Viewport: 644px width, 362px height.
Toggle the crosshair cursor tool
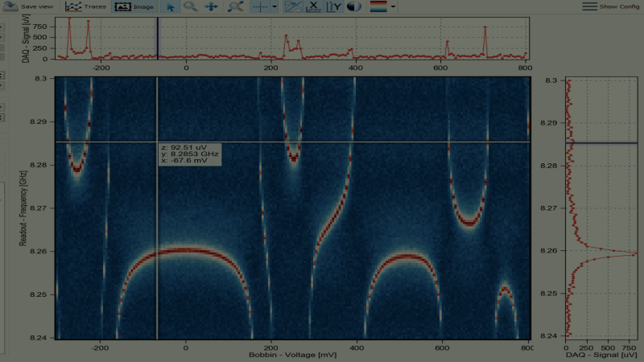point(260,6)
